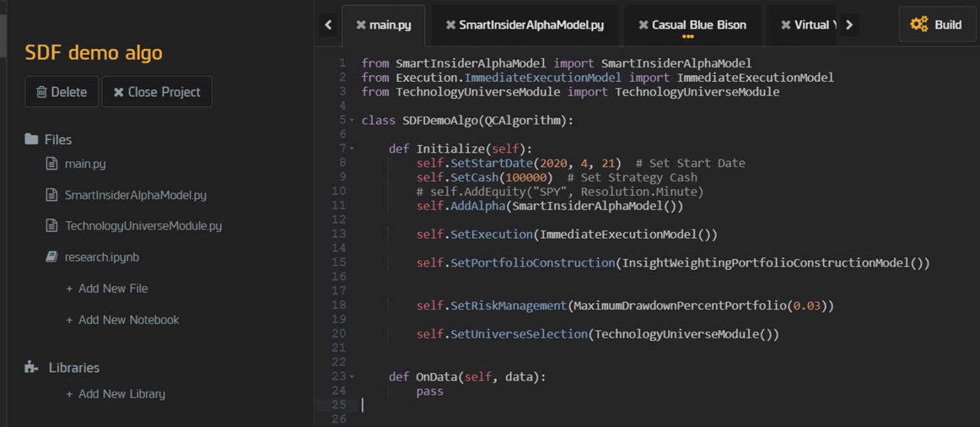This screenshot has height=427, width=980.
Task: Click the Libraries puzzle piece icon
Action: (x=31, y=367)
